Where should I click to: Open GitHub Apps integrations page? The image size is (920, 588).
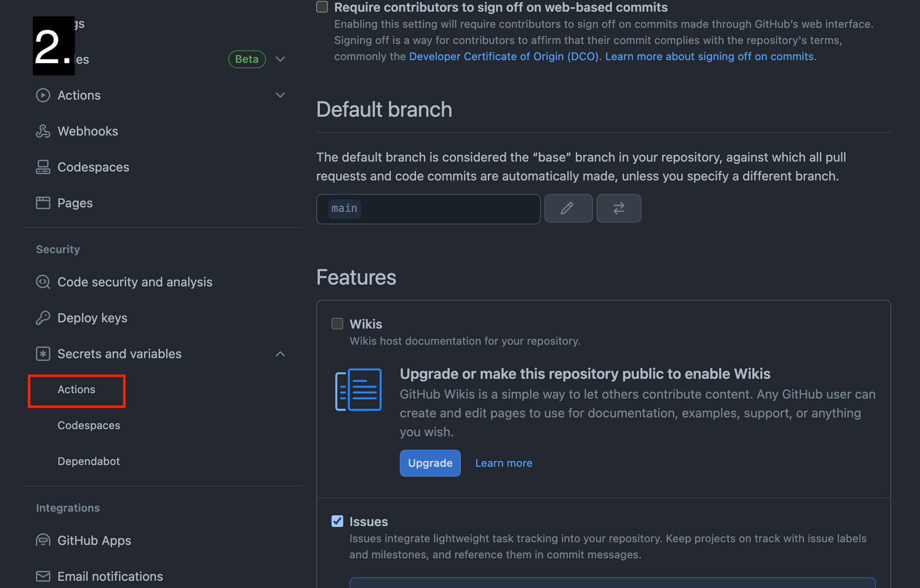(x=94, y=540)
